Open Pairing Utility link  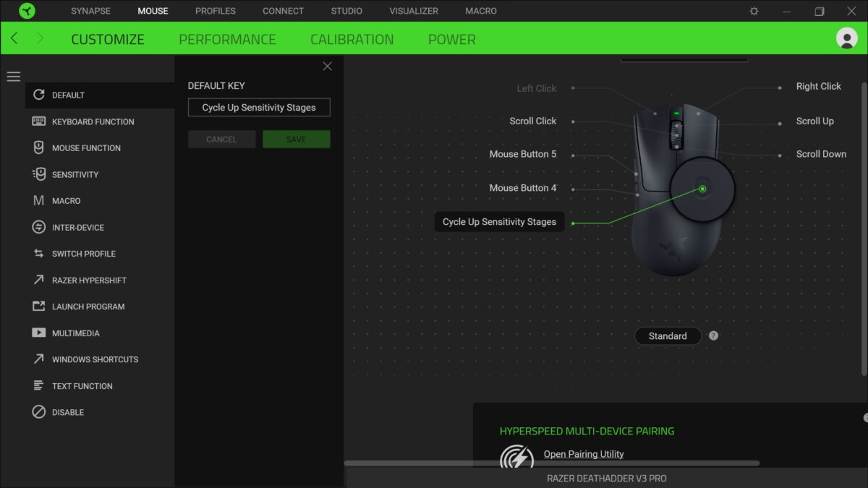coord(584,454)
